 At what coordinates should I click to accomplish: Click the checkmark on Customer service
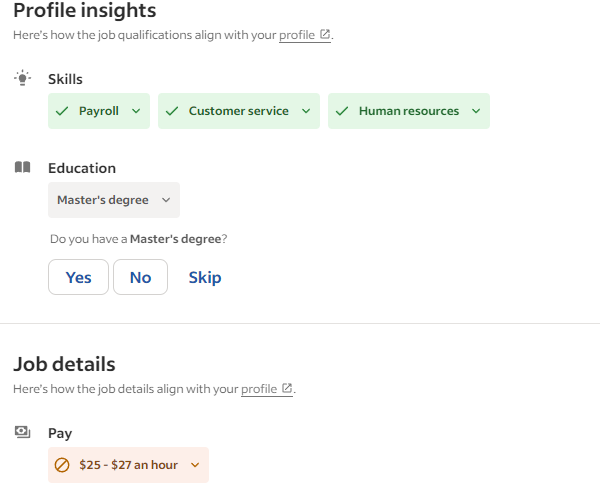(172, 111)
